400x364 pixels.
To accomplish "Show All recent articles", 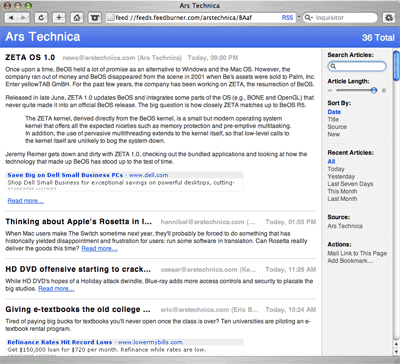I will [331, 161].
